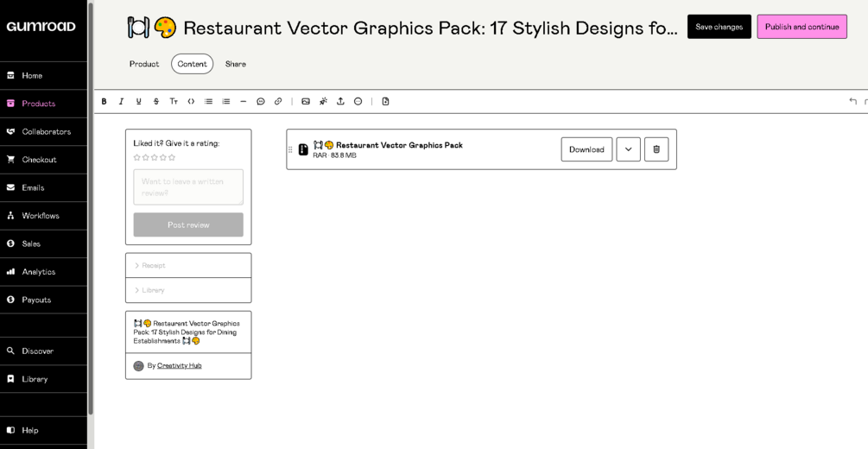Insert a numbered list
868x449 pixels.
pos(226,101)
